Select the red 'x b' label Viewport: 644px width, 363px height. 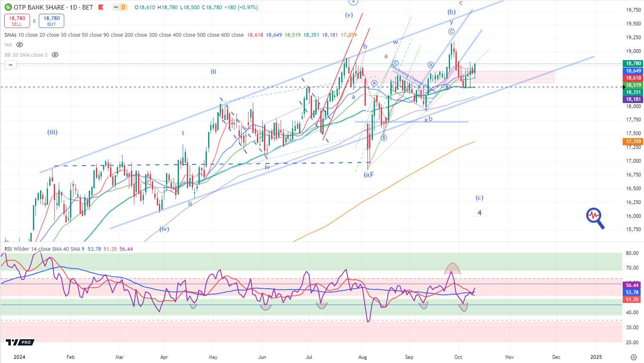tap(428, 119)
